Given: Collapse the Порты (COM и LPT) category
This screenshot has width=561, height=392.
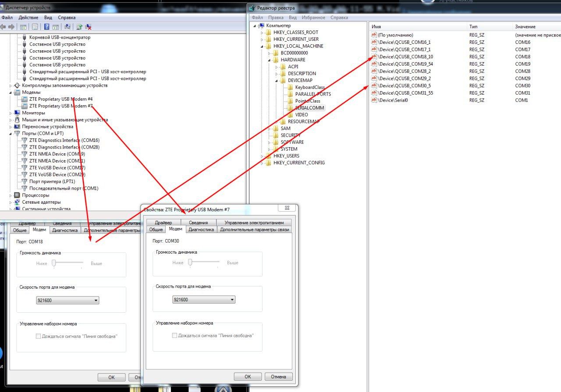Looking at the screenshot, I should pos(11,134).
